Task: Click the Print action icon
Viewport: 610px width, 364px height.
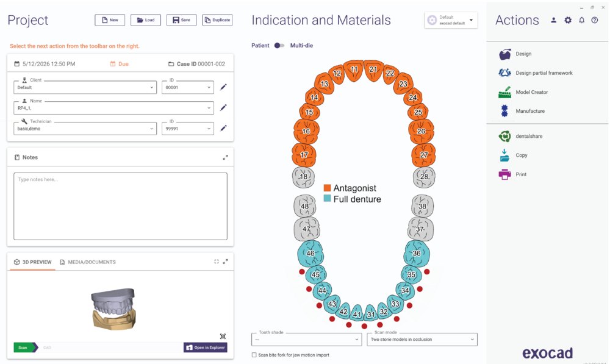Action: (x=504, y=174)
